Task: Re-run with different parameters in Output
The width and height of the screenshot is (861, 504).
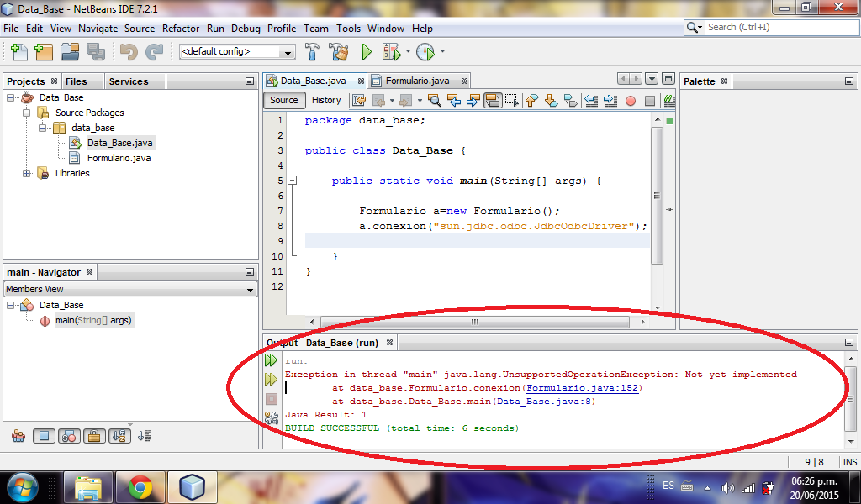Action: tap(272, 379)
